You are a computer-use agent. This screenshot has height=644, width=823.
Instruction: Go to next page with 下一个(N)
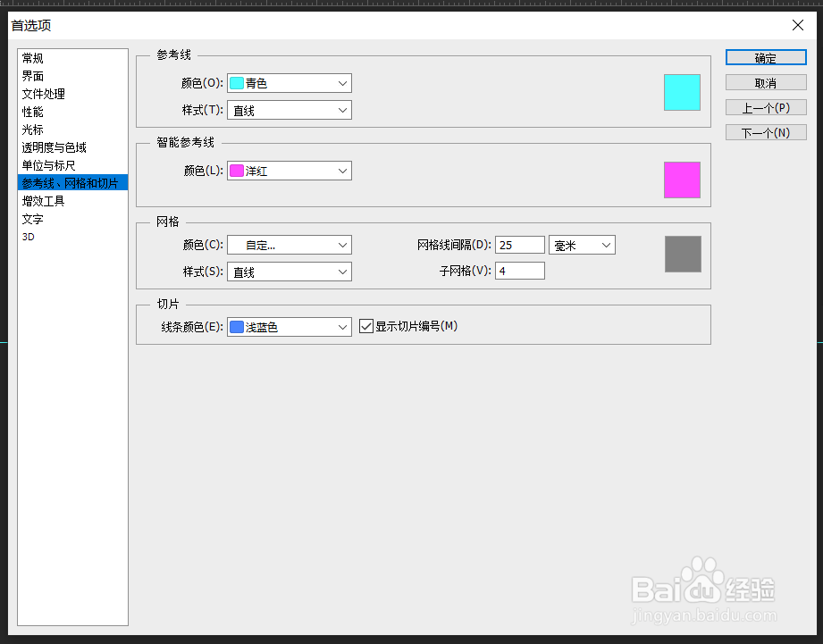(x=766, y=133)
